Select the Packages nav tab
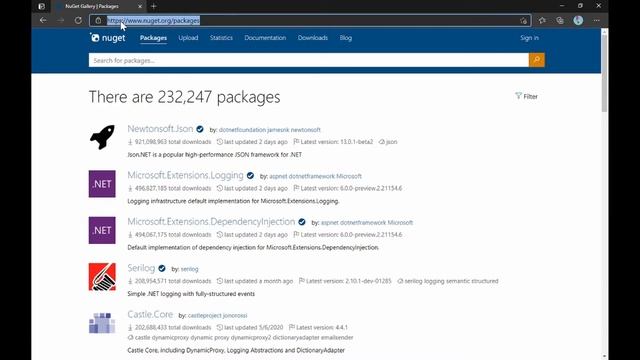The image size is (640, 360). [153, 38]
